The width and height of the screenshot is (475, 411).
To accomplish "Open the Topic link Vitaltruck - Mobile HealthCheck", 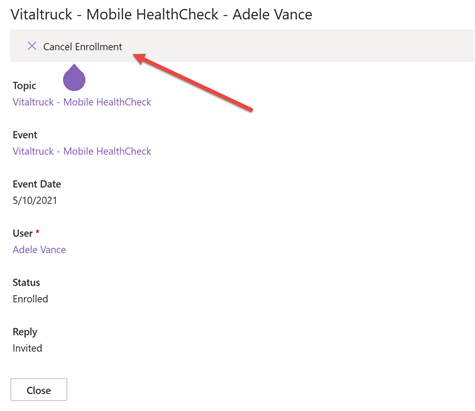I will coord(82,102).
